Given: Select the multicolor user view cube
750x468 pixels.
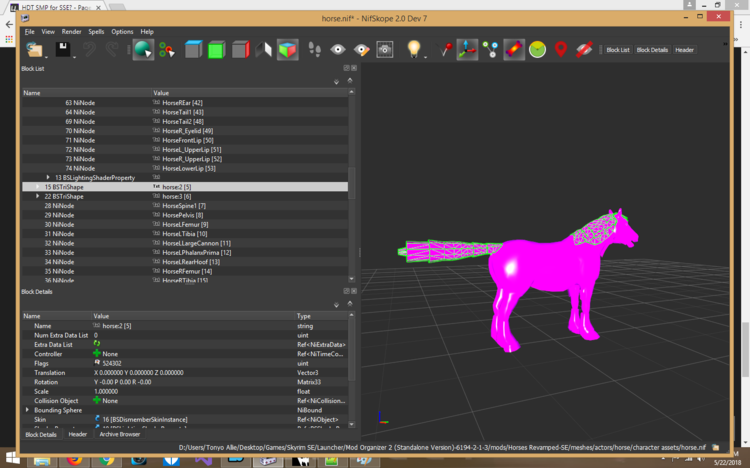Looking at the screenshot, I should coord(287,49).
